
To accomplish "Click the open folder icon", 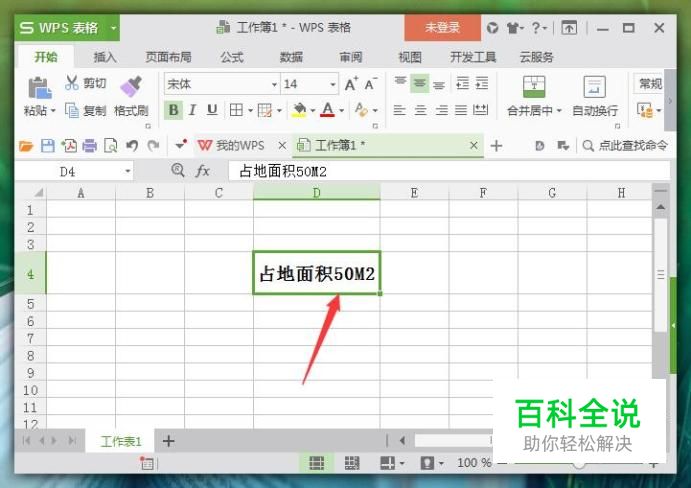I will pyautogui.click(x=26, y=145).
